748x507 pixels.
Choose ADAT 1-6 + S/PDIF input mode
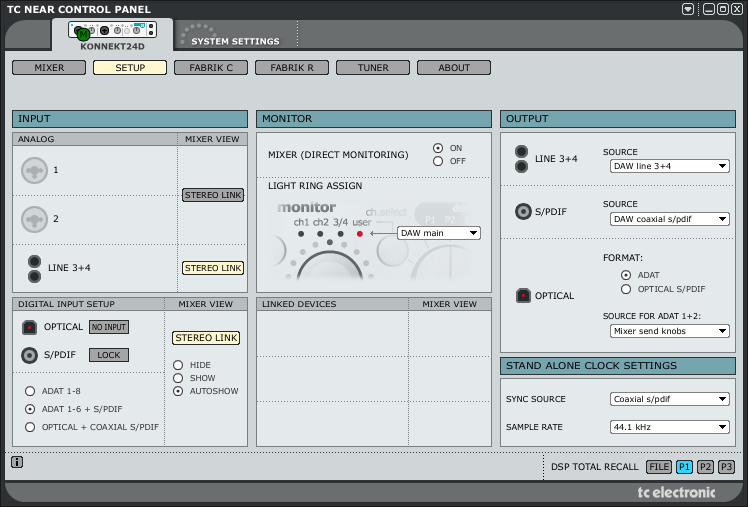coord(30,409)
